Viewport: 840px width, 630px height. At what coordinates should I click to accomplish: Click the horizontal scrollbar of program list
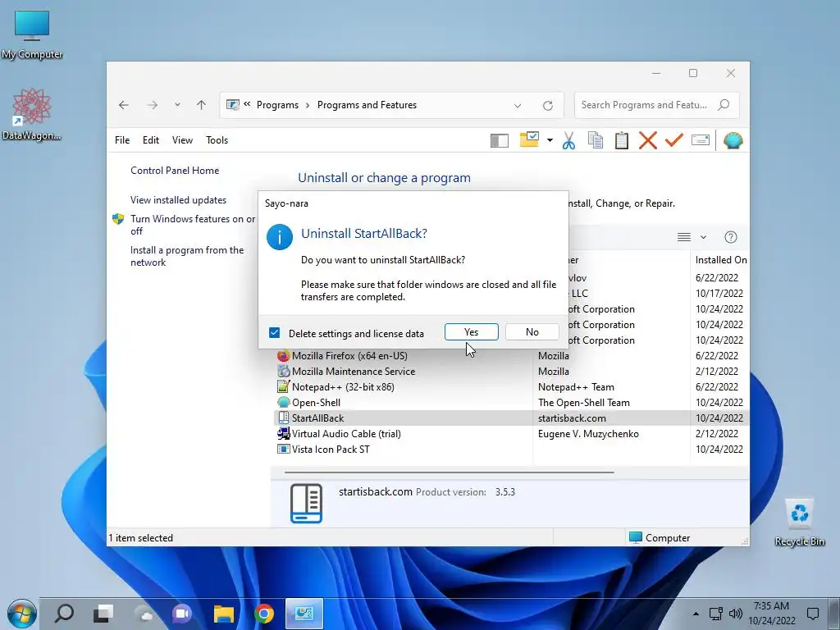click(x=449, y=472)
